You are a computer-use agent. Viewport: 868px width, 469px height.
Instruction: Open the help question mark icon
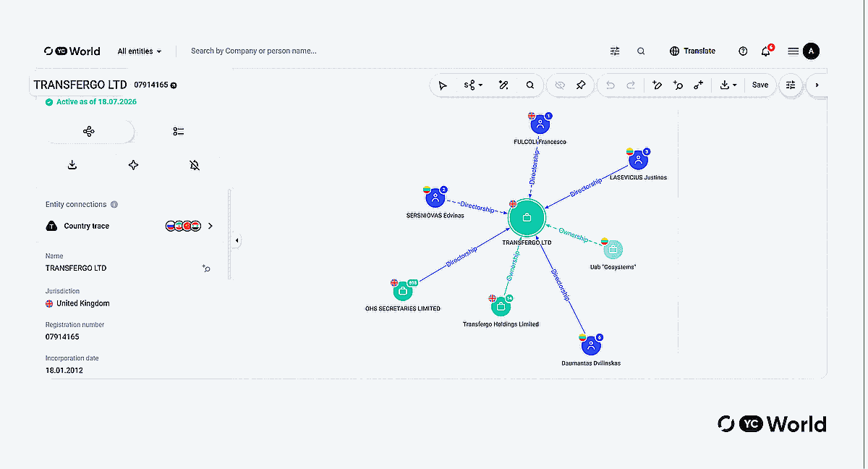coord(743,51)
